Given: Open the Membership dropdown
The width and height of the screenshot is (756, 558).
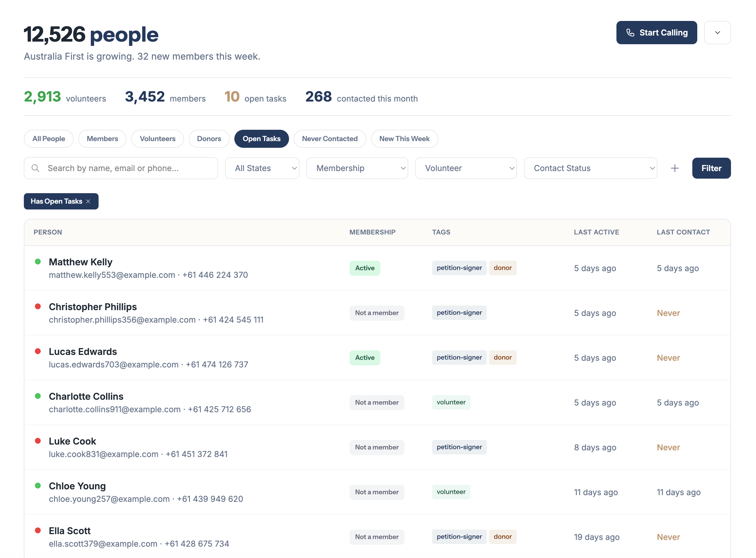Looking at the screenshot, I should (x=357, y=168).
